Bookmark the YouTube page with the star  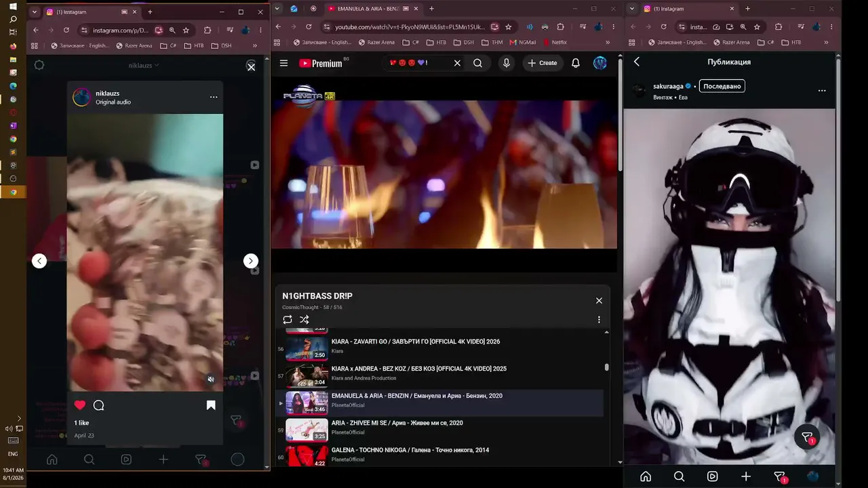509,27
